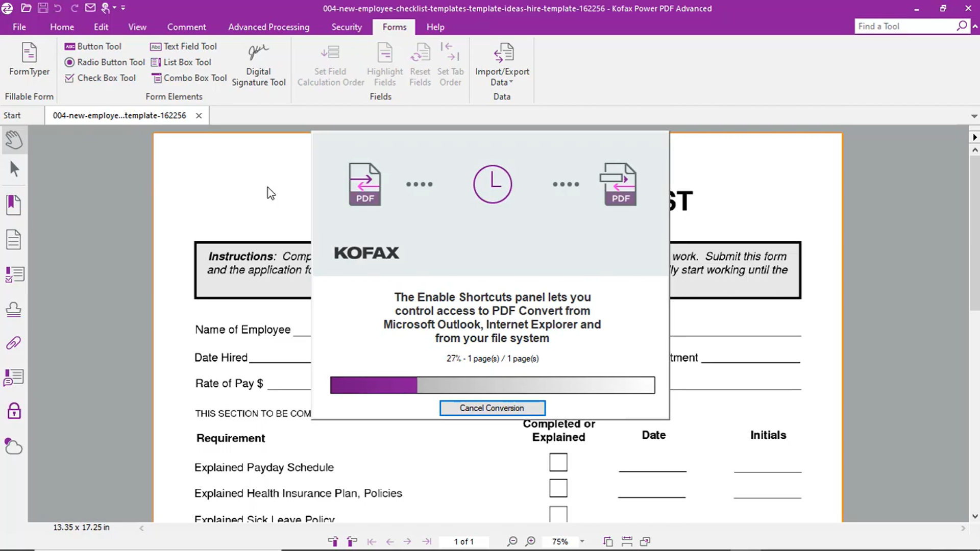Click the page number field 1 of 1
The height and width of the screenshot is (551, 980).
pos(464,542)
